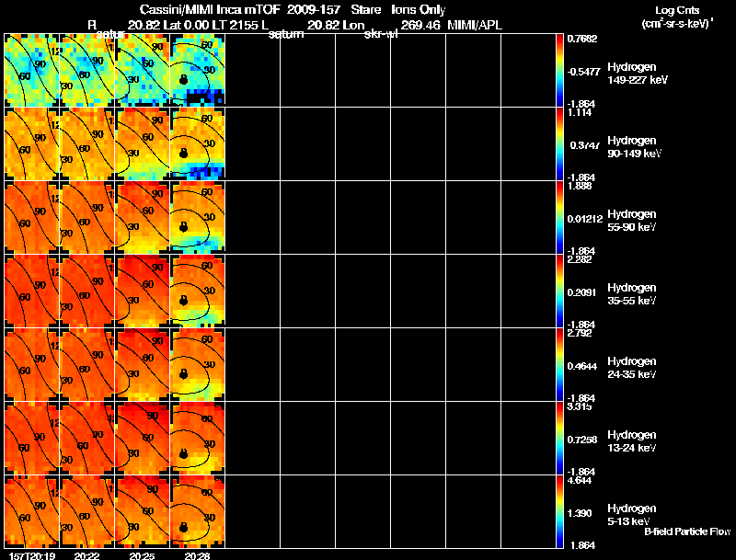Select the 5-13 keV hydrogen panel at 157T20:19
This screenshot has height=560, width=736.
32,511
